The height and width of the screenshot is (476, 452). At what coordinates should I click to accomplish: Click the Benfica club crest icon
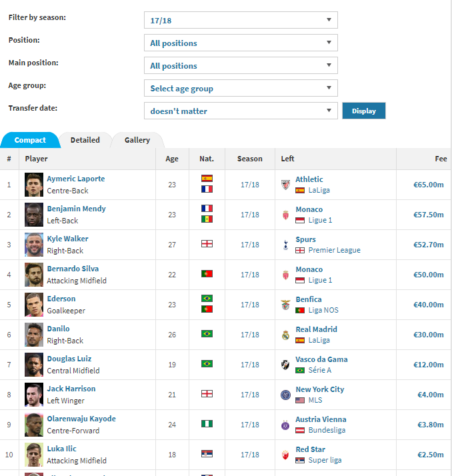click(x=285, y=305)
